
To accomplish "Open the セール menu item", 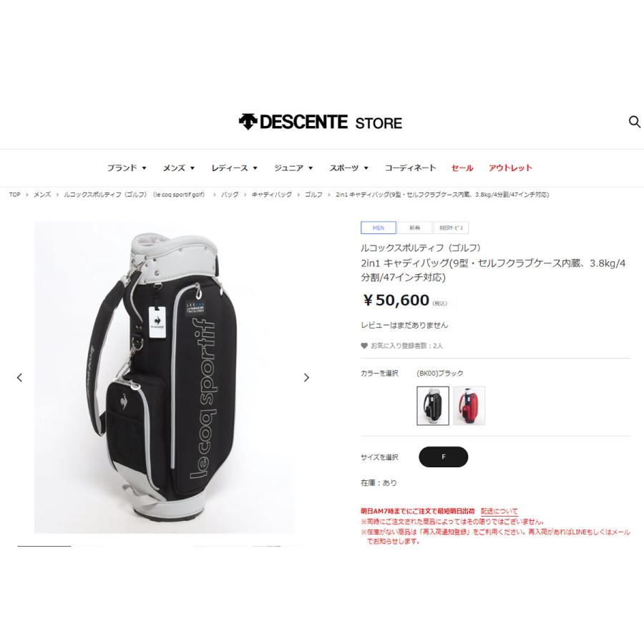I will [462, 168].
